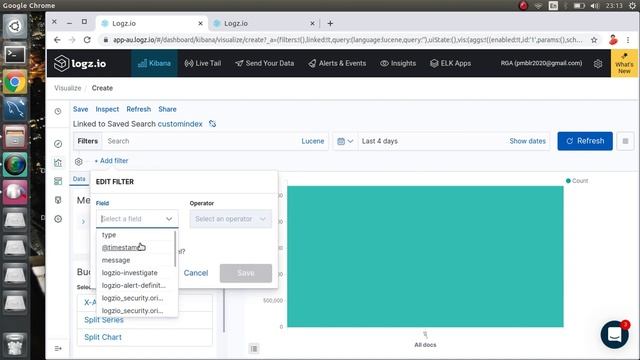Click the field list scrollbar
Image resolution: width=640 pixels, height=360 pixels.
176,248
